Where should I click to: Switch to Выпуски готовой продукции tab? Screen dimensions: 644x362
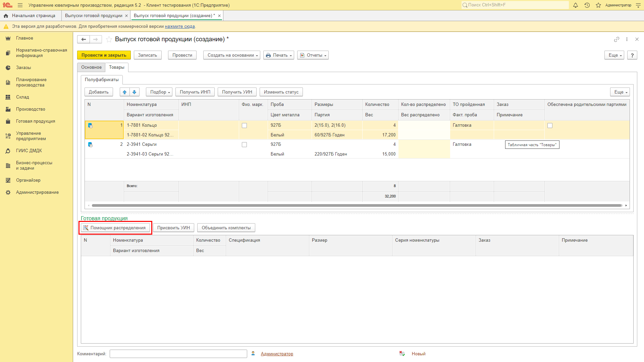pos(94,16)
